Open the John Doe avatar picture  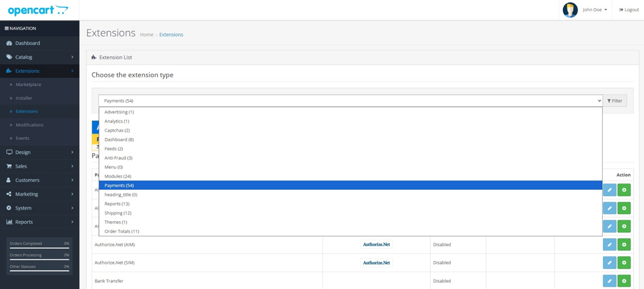click(x=570, y=10)
